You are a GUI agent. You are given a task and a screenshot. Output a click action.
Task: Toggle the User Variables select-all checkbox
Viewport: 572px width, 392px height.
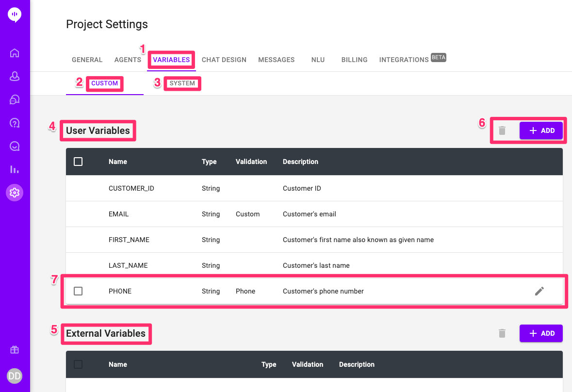pyautogui.click(x=78, y=162)
